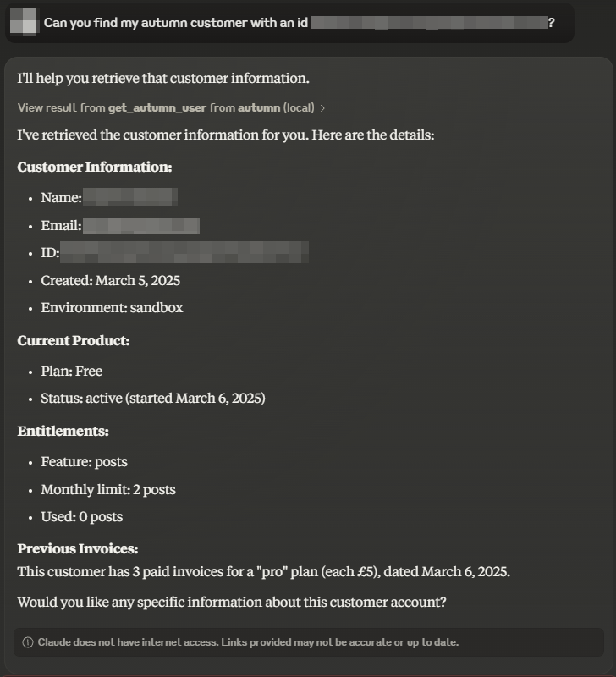Click the "Created: March 5, 2025" line
616x677 pixels.
coord(110,280)
